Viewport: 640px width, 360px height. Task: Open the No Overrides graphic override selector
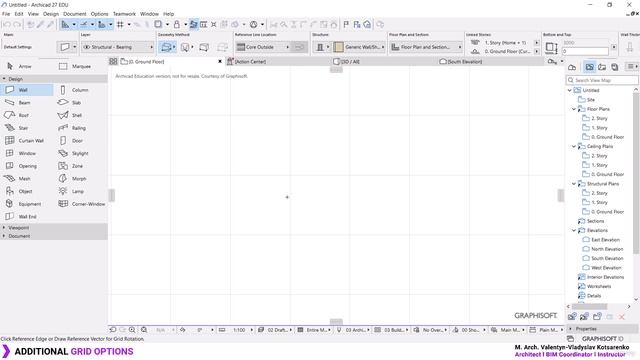(431, 330)
